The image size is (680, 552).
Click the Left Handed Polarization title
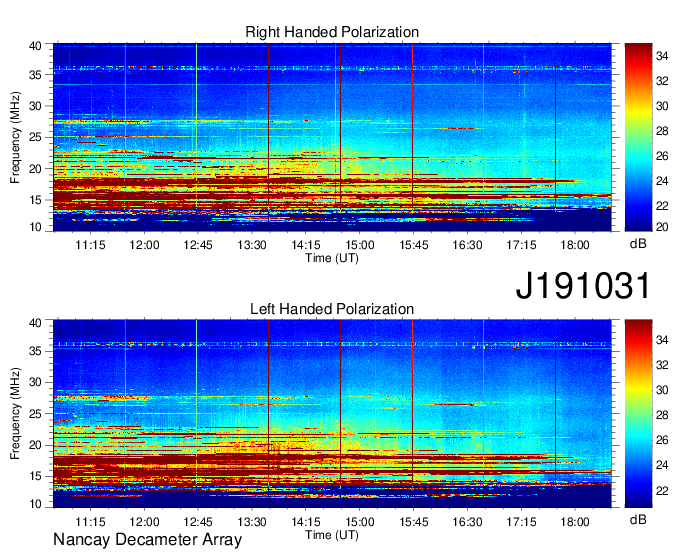[x=332, y=309]
